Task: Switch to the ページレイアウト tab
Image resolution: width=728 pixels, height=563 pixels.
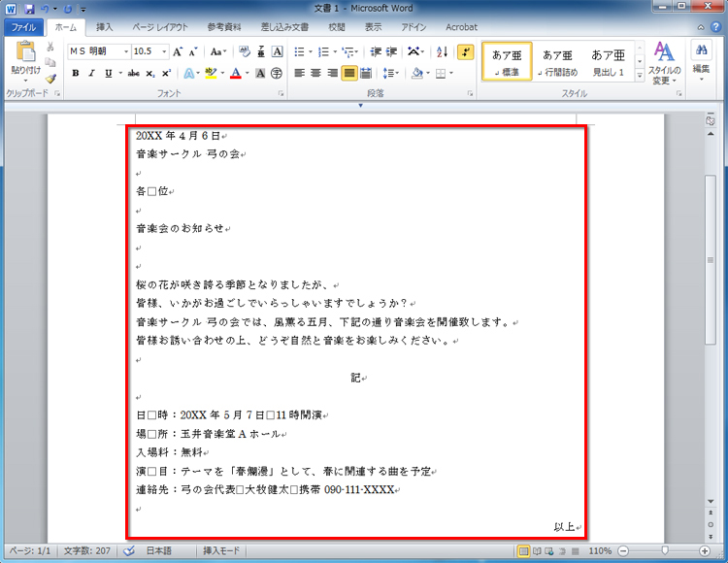Action: click(160, 27)
